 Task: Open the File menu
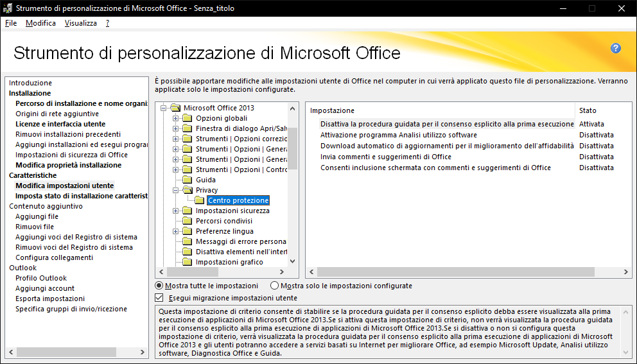[x=11, y=23]
